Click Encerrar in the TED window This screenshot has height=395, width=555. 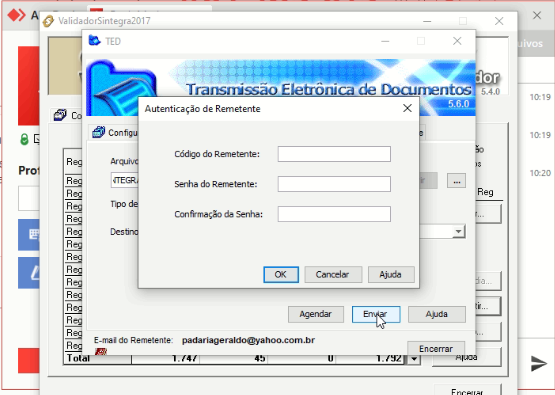pyautogui.click(x=436, y=349)
